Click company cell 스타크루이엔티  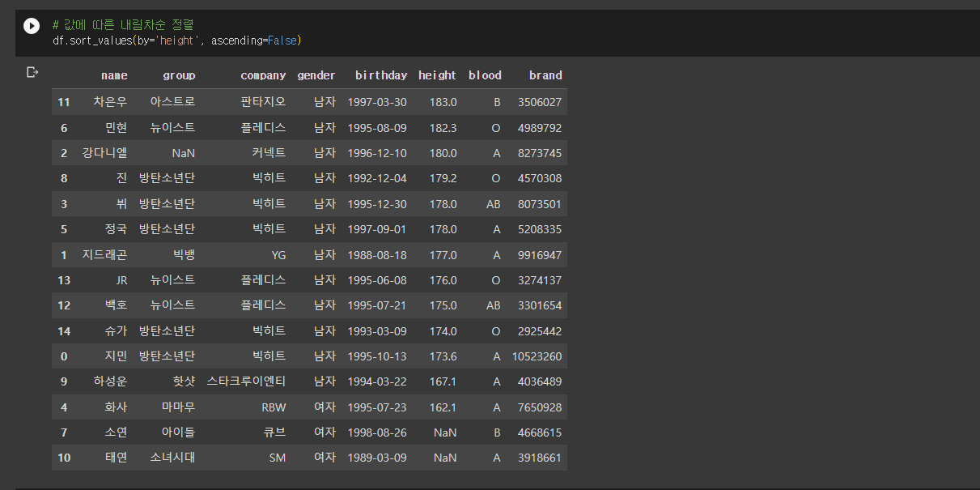246,381
